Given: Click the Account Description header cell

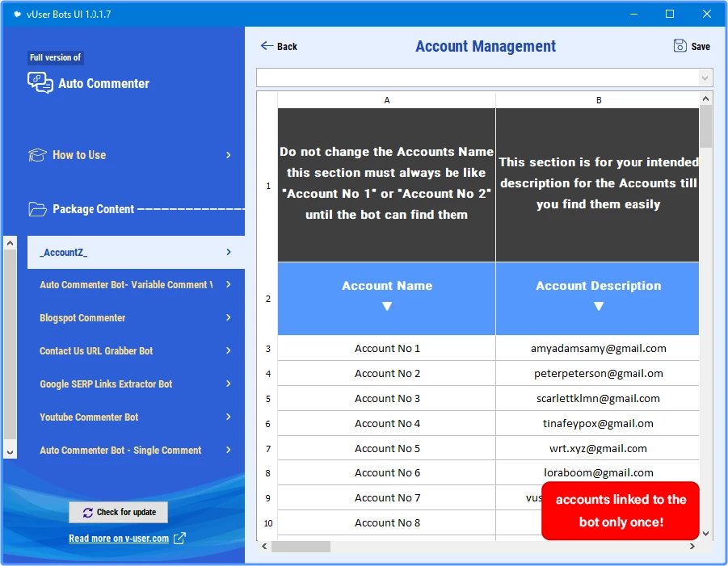Looking at the screenshot, I should pos(598,299).
